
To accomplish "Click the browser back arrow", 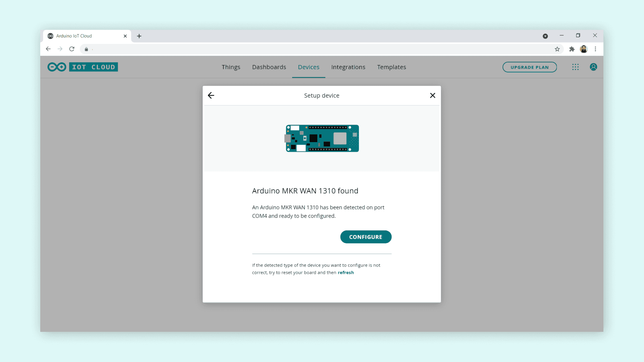I will [48, 49].
